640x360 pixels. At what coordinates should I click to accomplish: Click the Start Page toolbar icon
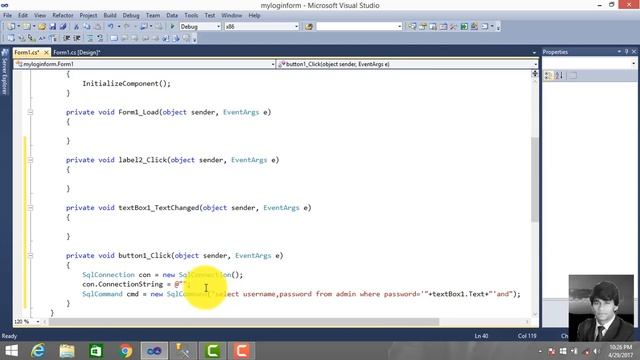(x=464, y=27)
